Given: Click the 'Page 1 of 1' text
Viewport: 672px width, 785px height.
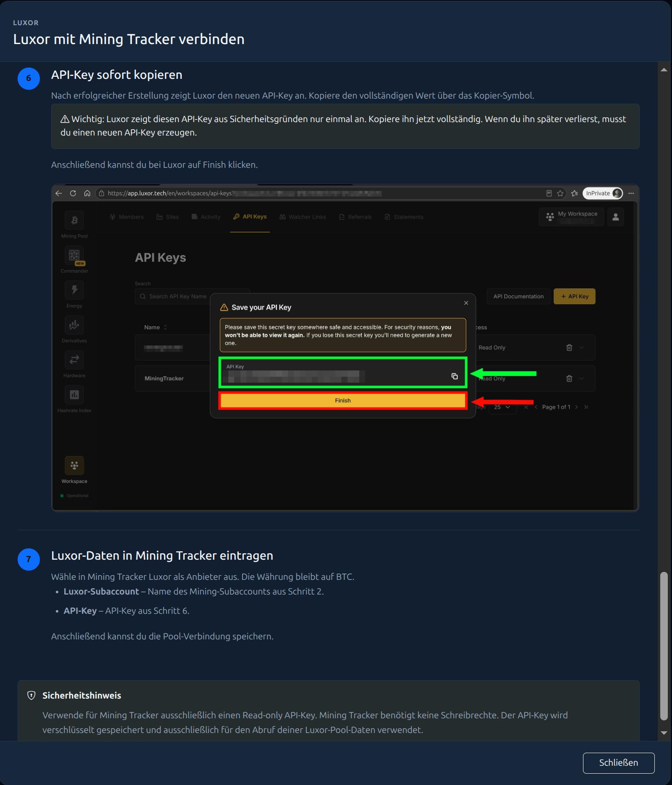Looking at the screenshot, I should click(556, 407).
